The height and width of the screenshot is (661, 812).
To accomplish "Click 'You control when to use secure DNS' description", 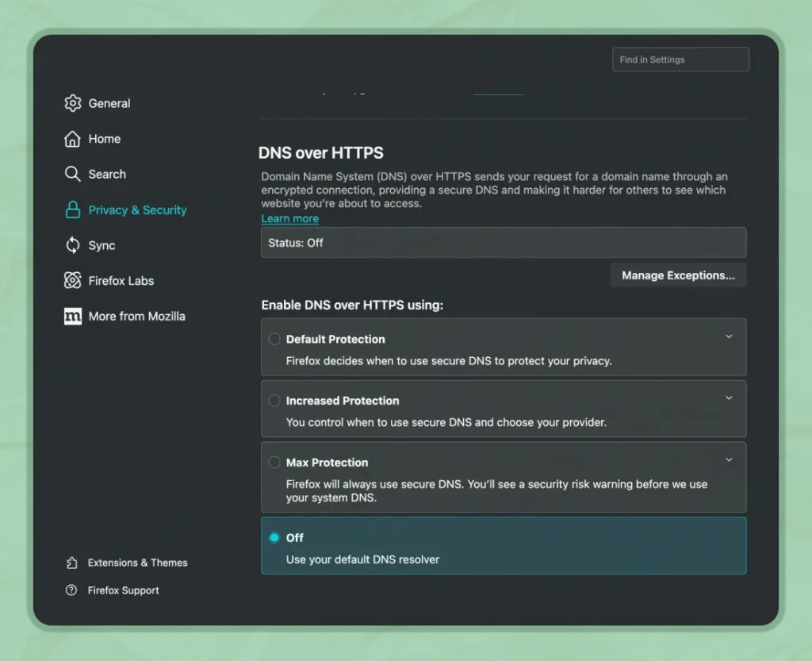I will tap(446, 422).
